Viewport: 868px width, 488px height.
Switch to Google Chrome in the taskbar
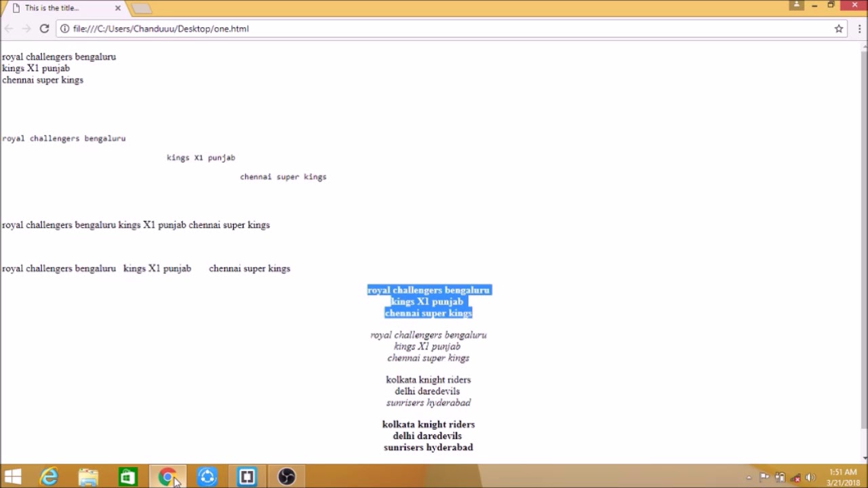click(167, 477)
